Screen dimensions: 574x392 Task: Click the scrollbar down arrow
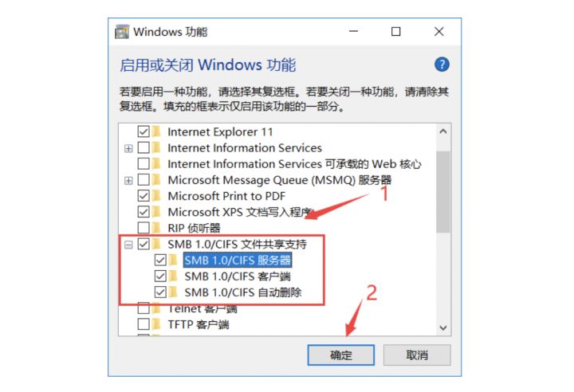[x=443, y=327]
